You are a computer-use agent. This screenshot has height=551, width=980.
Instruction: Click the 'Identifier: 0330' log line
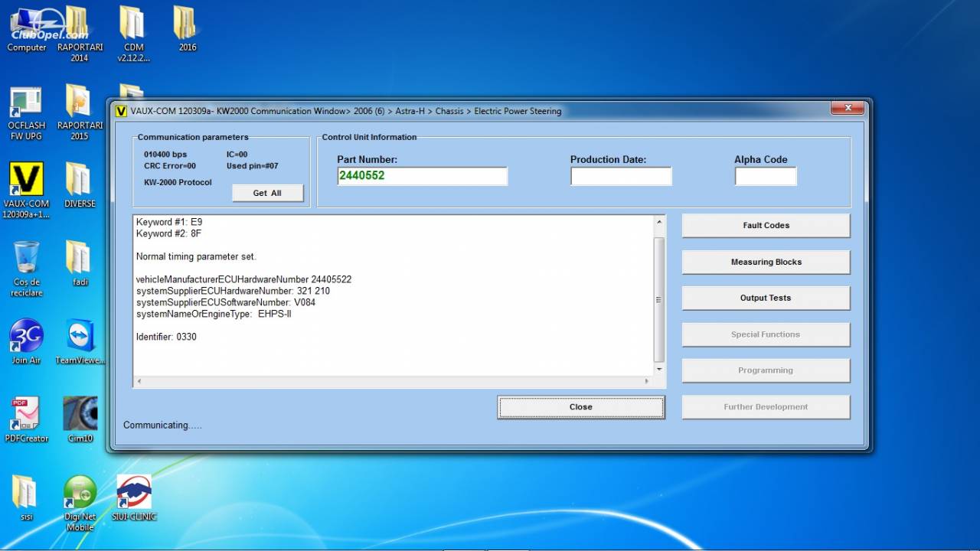pyautogui.click(x=166, y=337)
